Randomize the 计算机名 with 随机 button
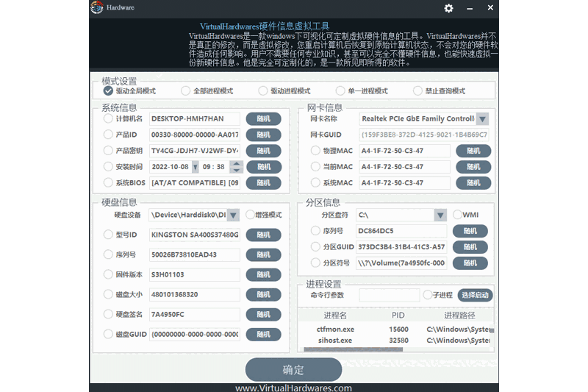 (263, 118)
